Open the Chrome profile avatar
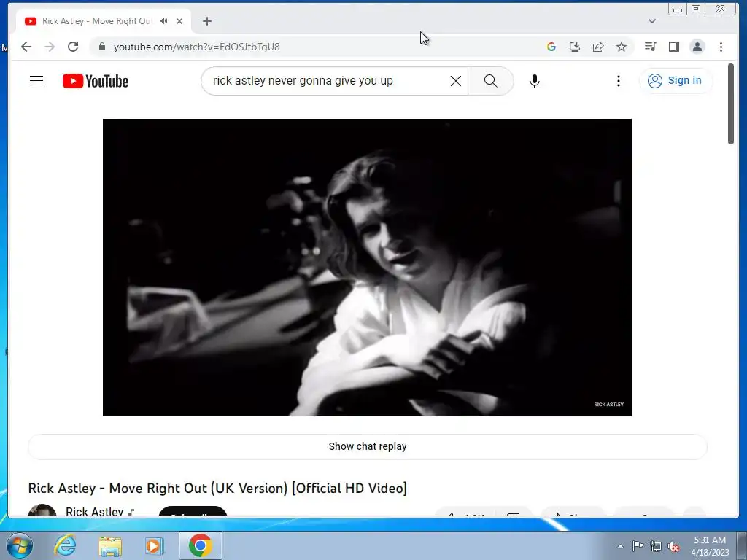Screen dimensions: 747x560 pyautogui.click(x=697, y=47)
